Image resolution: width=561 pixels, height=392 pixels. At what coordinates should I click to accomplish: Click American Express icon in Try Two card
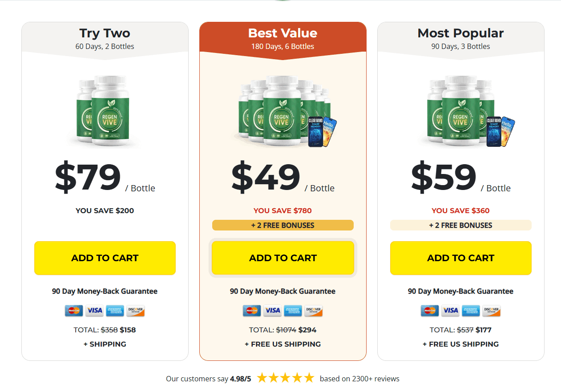click(115, 311)
